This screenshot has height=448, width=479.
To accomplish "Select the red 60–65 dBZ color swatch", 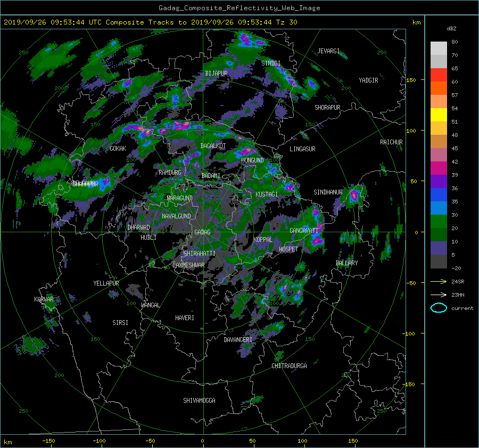I will tap(439, 75).
